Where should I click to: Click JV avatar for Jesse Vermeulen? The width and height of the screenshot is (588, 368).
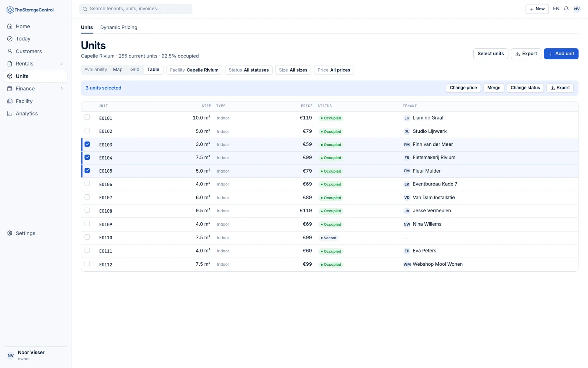click(407, 211)
